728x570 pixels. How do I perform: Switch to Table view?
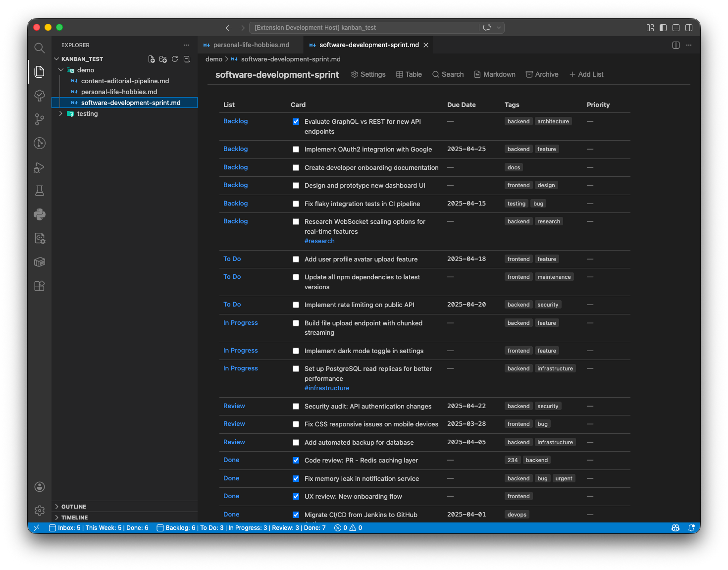[x=409, y=74]
